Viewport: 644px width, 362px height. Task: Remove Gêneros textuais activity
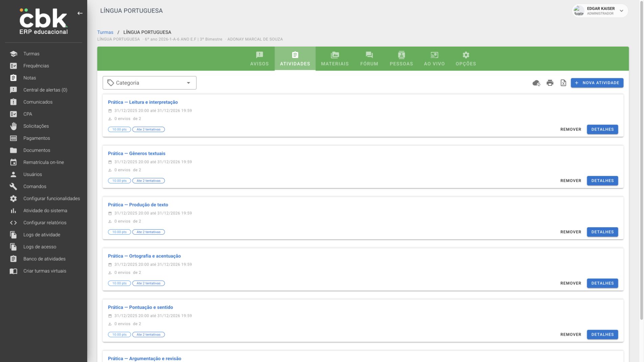[x=571, y=181]
